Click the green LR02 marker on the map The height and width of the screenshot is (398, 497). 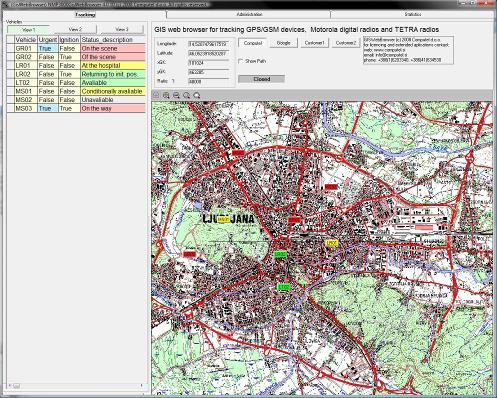[280, 254]
